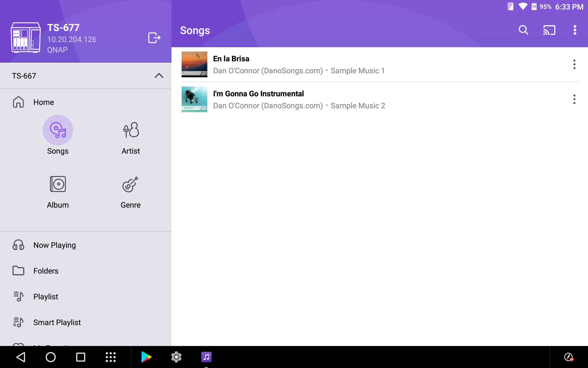Open Folders in the sidebar

[86, 271]
